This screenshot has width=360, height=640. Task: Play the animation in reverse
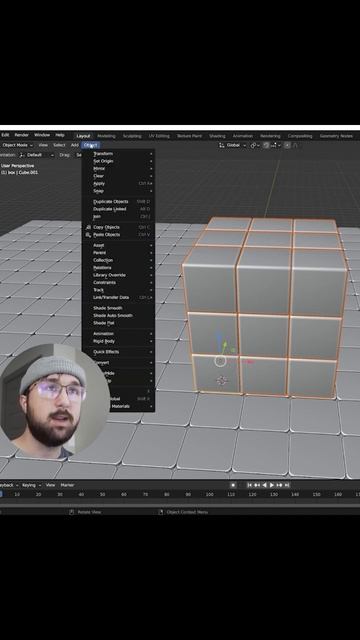click(x=264, y=485)
